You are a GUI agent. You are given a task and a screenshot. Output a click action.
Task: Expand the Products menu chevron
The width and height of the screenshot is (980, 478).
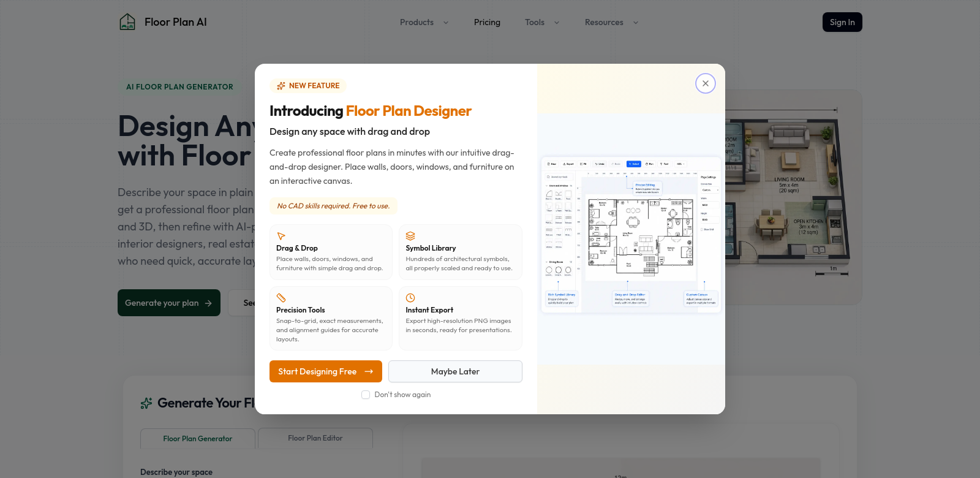pos(446,23)
